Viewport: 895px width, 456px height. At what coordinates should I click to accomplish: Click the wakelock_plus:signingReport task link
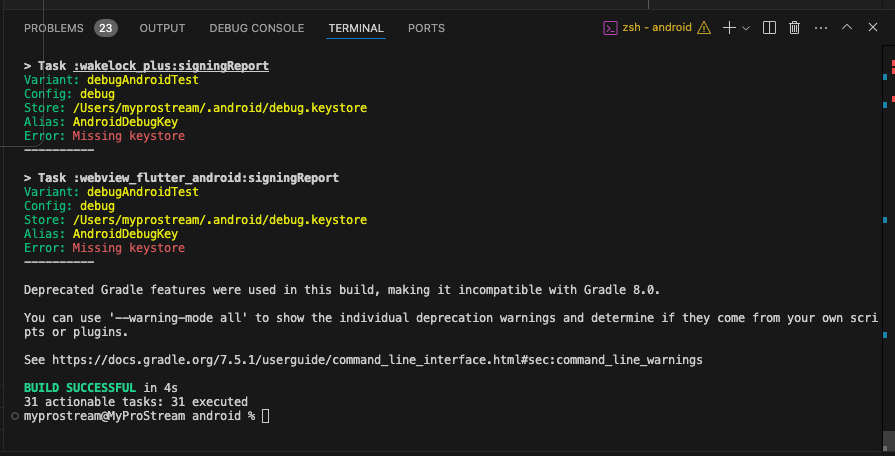pyautogui.click(x=171, y=66)
